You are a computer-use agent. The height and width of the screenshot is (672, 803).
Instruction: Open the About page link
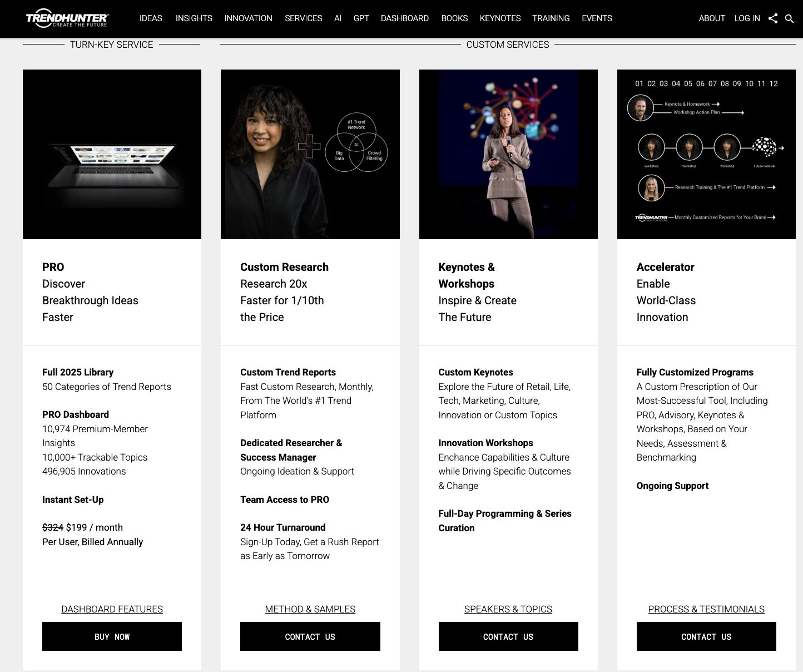click(711, 18)
